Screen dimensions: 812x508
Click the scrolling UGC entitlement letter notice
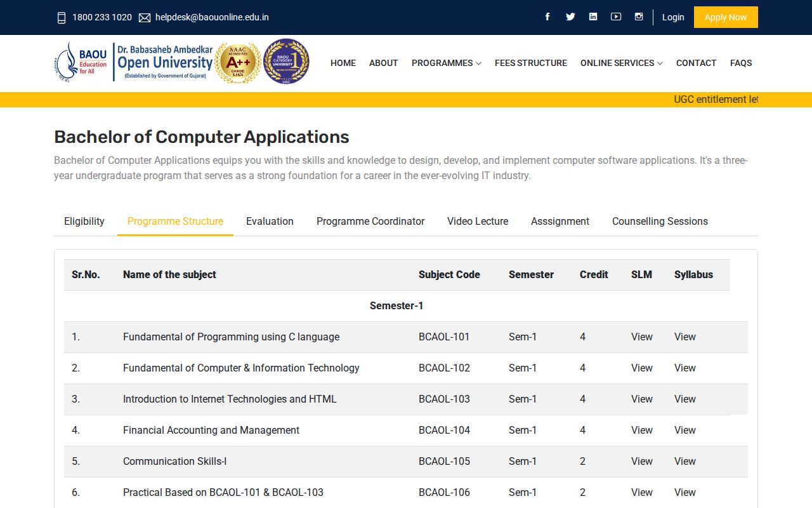click(716, 99)
